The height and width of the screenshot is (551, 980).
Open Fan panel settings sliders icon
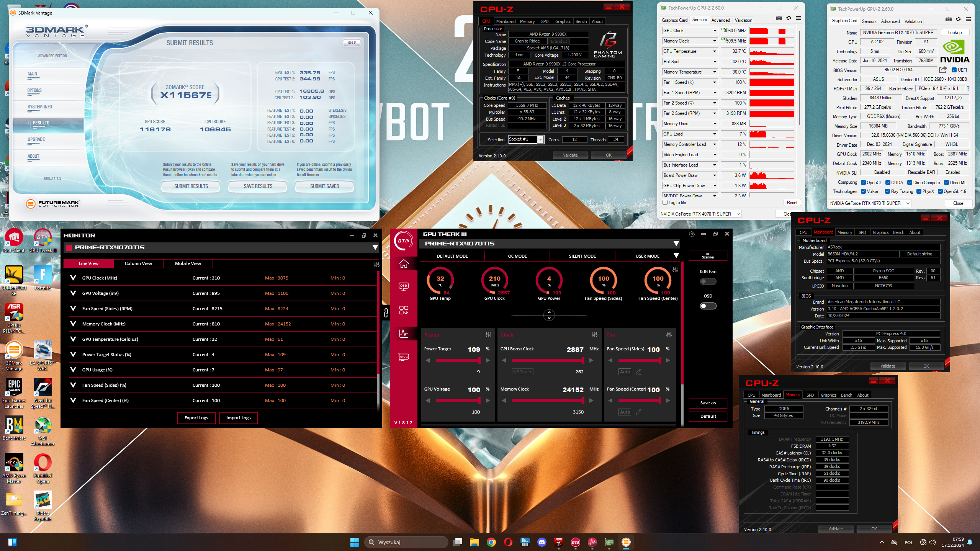(669, 335)
